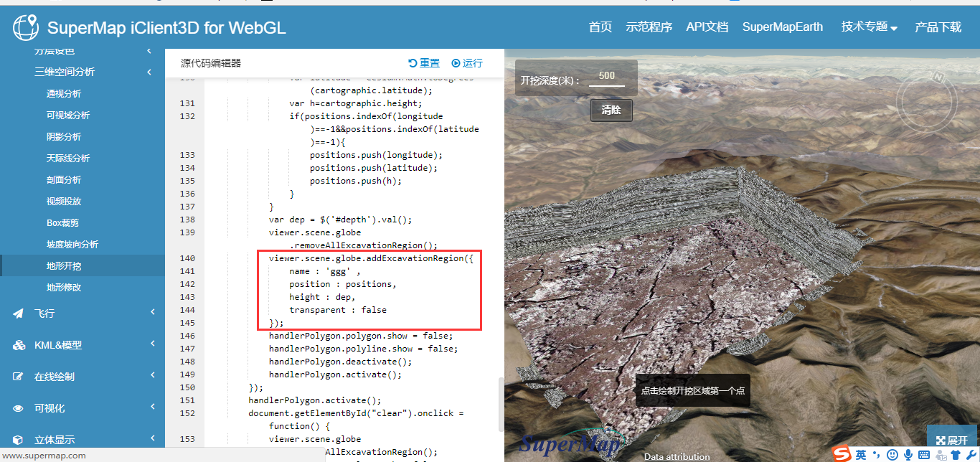Click the microphone voice input icon
Image resolution: width=980 pixels, height=462 pixels.
pos(908,454)
